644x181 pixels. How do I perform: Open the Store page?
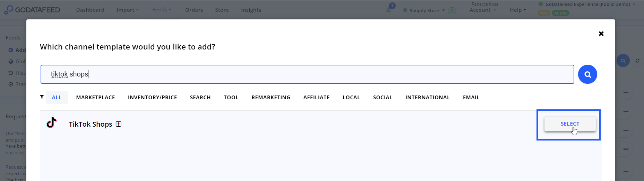222,10
